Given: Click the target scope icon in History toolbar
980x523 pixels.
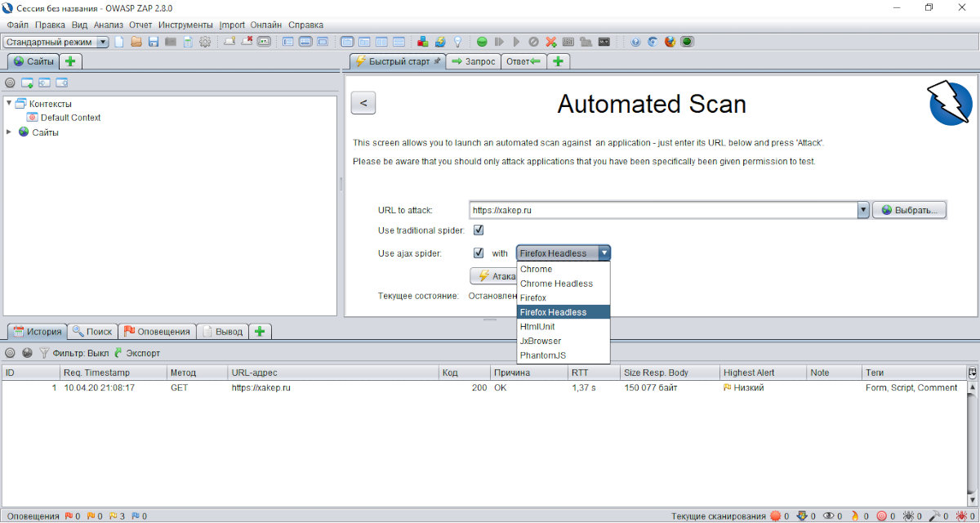Looking at the screenshot, I should click(x=10, y=353).
